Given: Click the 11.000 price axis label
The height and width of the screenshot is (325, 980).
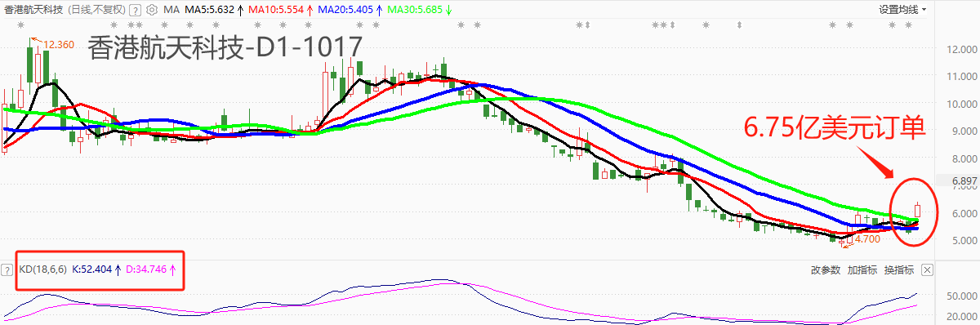Looking at the screenshot, I should pos(962,76).
